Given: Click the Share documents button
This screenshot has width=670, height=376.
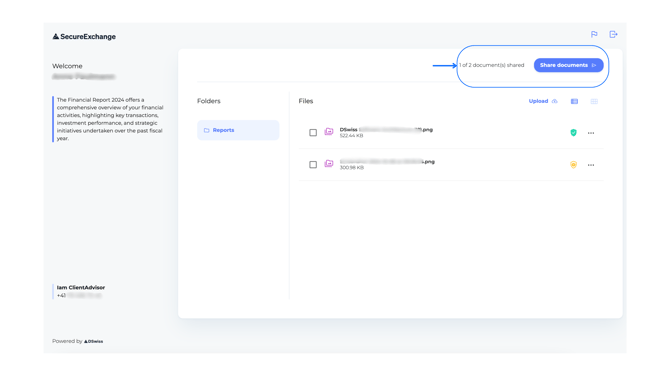Looking at the screenshot, I should pos(568,65).
